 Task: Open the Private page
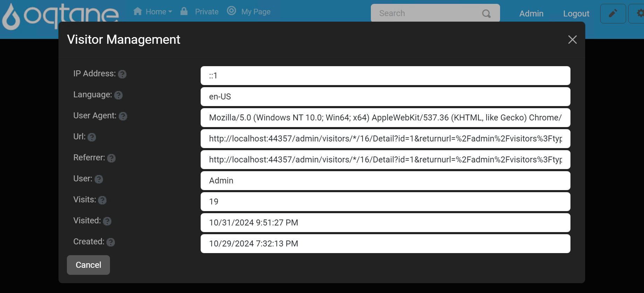pyautogui.click(x=207, y=12)
